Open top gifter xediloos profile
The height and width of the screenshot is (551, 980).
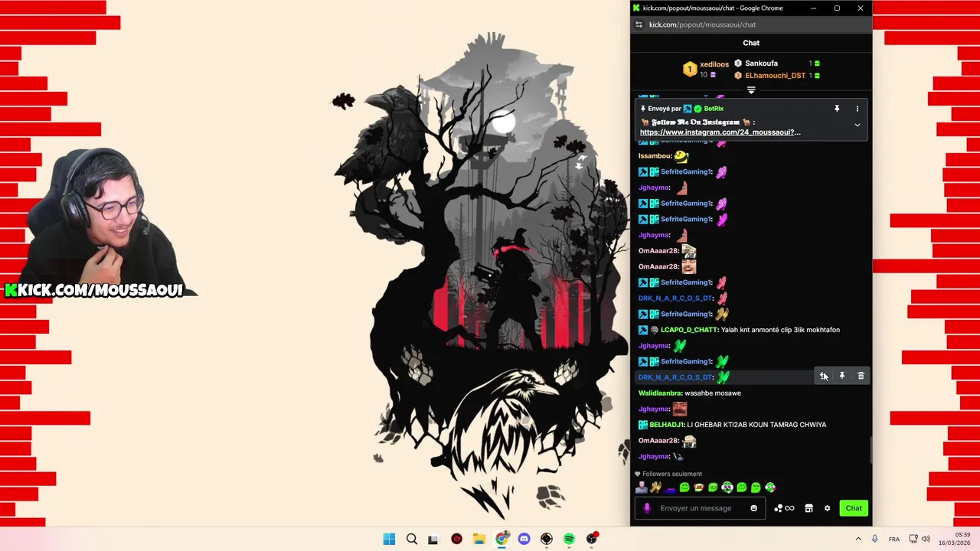point(714,64)
